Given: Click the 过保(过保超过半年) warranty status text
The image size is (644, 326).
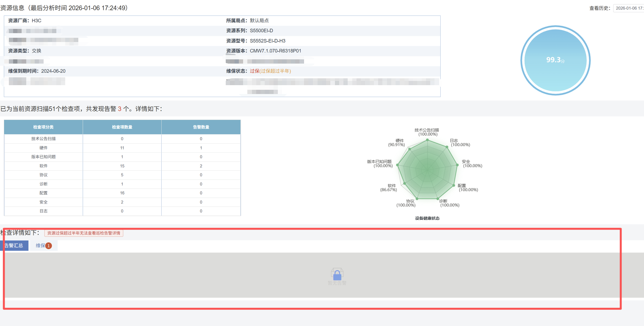Looking at the screenshot, I should pyautogui.click(x=270, y=71).
